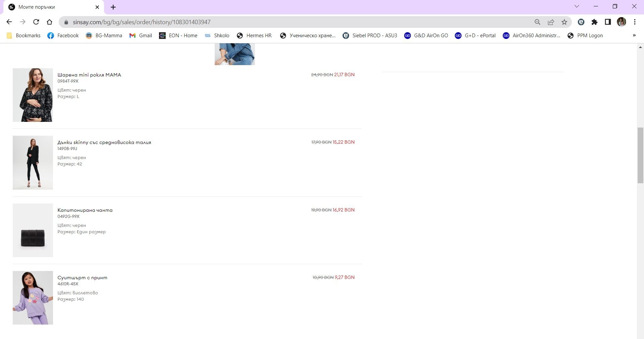The image size is (644, 339).
Task: Click the 15,22 BGN price
Action: [343, 142]
